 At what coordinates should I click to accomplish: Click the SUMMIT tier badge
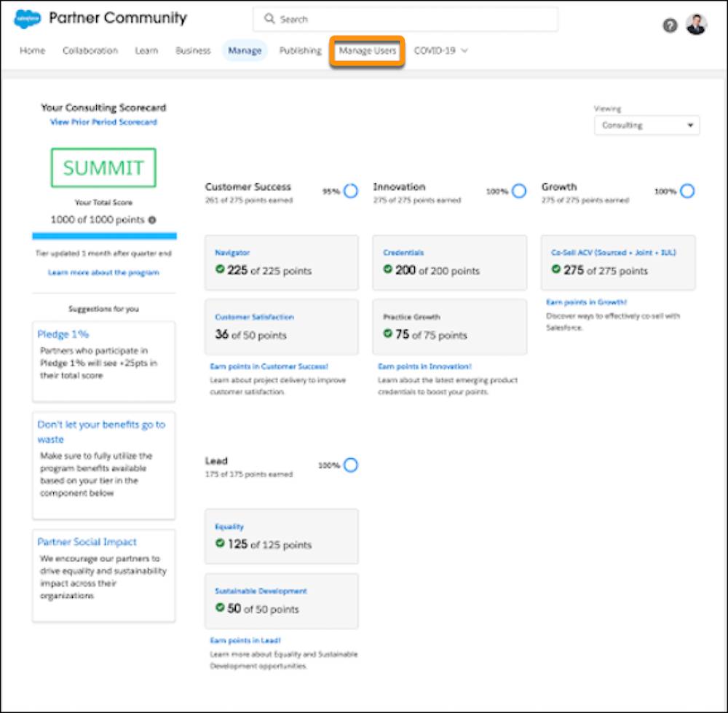click(103, 168)
